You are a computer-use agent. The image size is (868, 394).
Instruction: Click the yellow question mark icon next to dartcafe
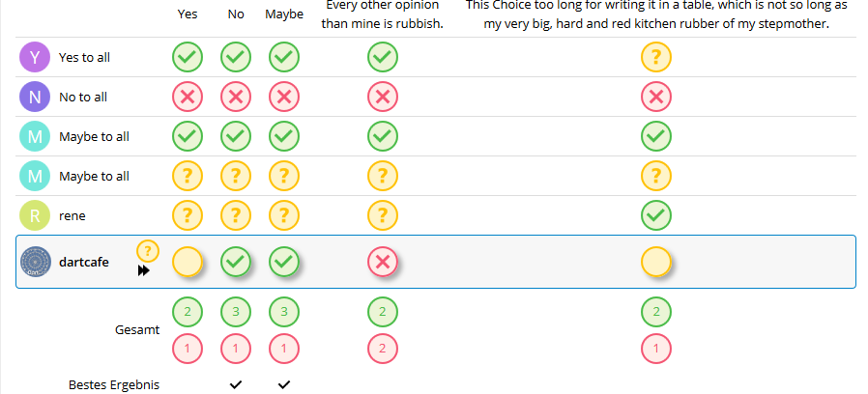(147, 251)
